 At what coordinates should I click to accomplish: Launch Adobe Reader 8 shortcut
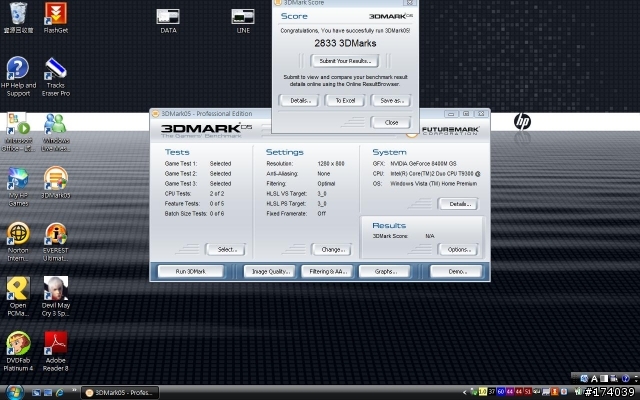[56, 352]
